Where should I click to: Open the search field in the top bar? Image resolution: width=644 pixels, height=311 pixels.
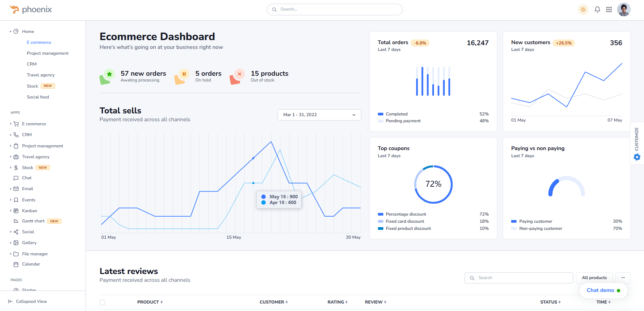pyautogui.click(x=334, y=9)
